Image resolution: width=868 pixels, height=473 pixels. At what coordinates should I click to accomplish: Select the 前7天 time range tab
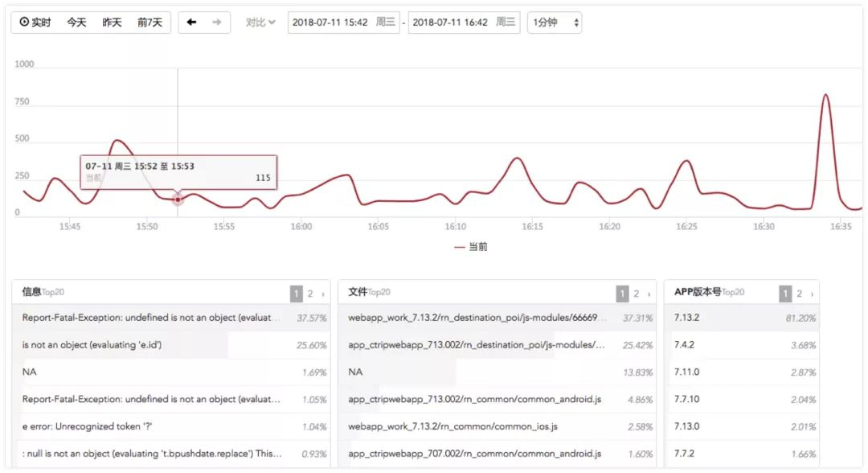coord(150,23)
